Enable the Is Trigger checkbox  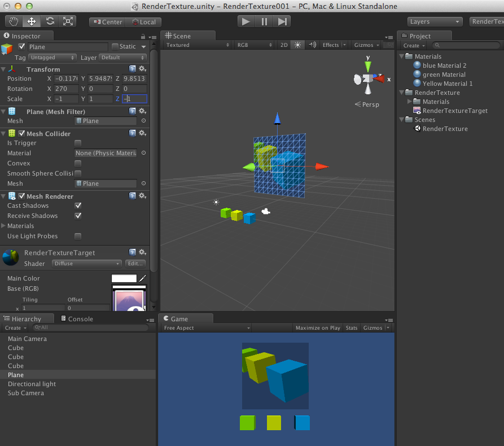coord(78,143)
